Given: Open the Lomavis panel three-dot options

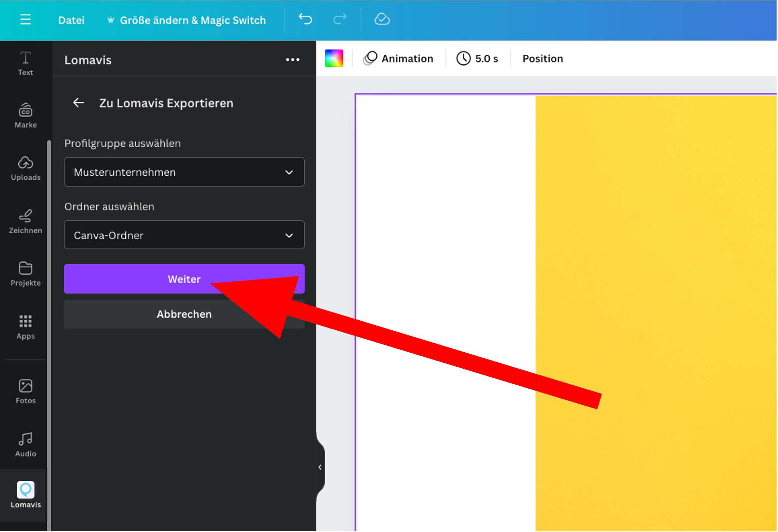Looking at the screenshot, I should pyautogui.click(x=292, y=60).
